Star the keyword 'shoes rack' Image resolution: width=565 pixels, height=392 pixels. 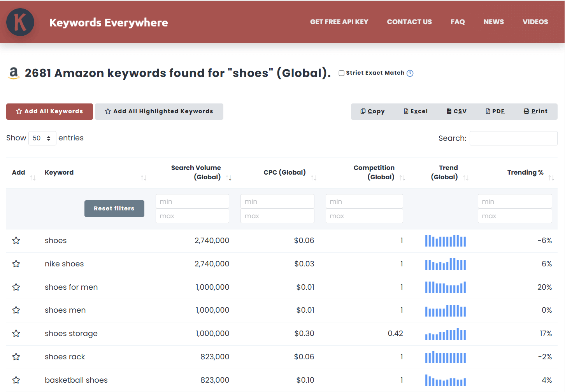pos(16,357)
